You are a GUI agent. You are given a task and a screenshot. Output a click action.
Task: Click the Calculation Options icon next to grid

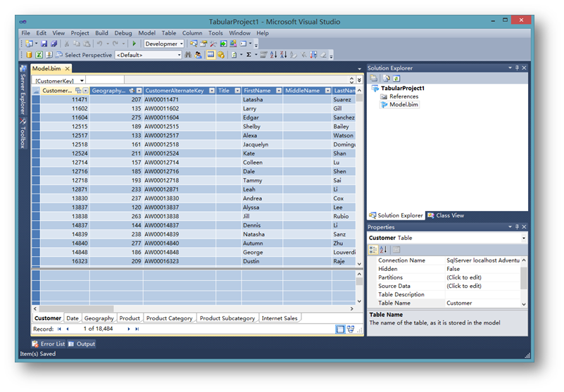221,55
